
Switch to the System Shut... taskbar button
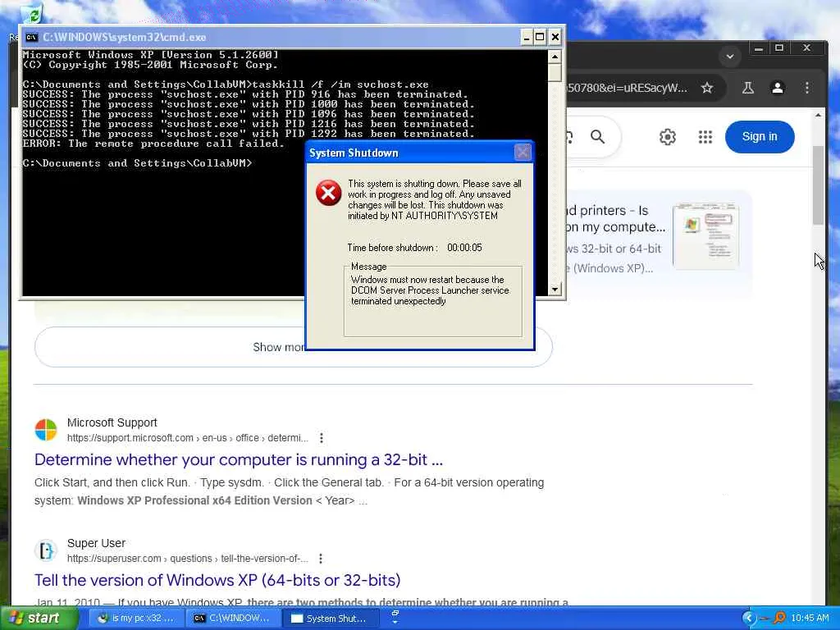tap(330, 619)
